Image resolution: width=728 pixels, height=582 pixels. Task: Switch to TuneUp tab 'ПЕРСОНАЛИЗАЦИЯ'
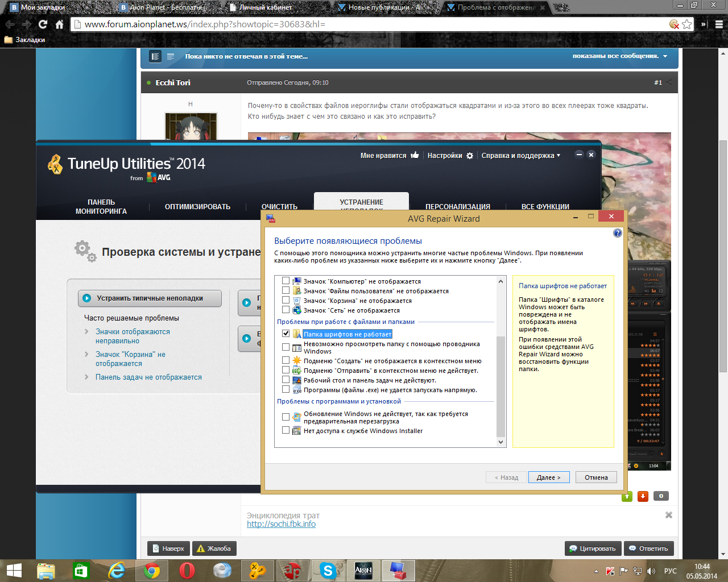[x=458, y=207]
